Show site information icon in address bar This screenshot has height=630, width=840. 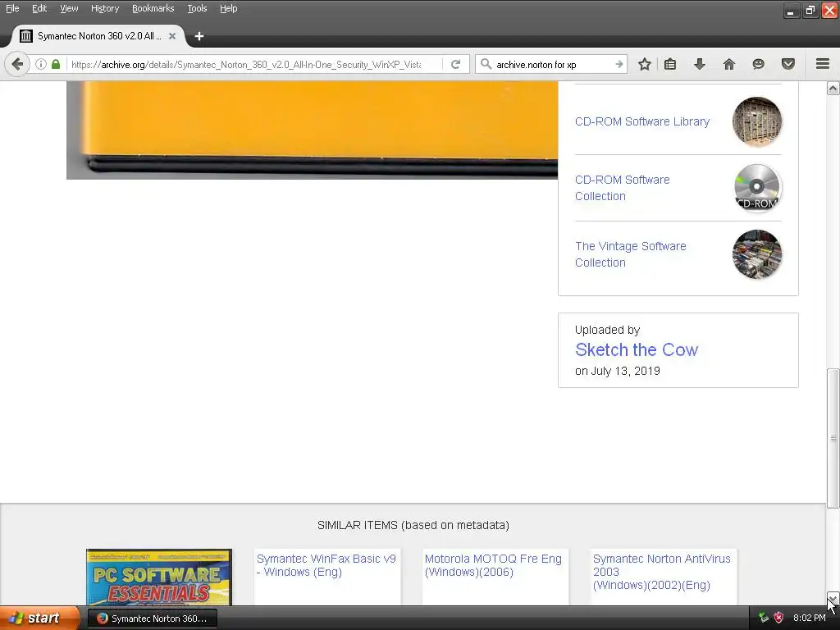pos(41,64)
